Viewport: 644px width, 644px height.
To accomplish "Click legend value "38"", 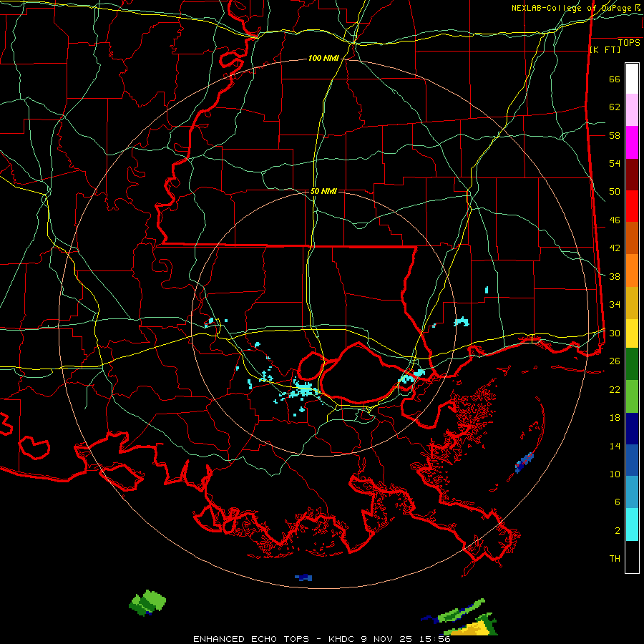I will coord(615,277).
